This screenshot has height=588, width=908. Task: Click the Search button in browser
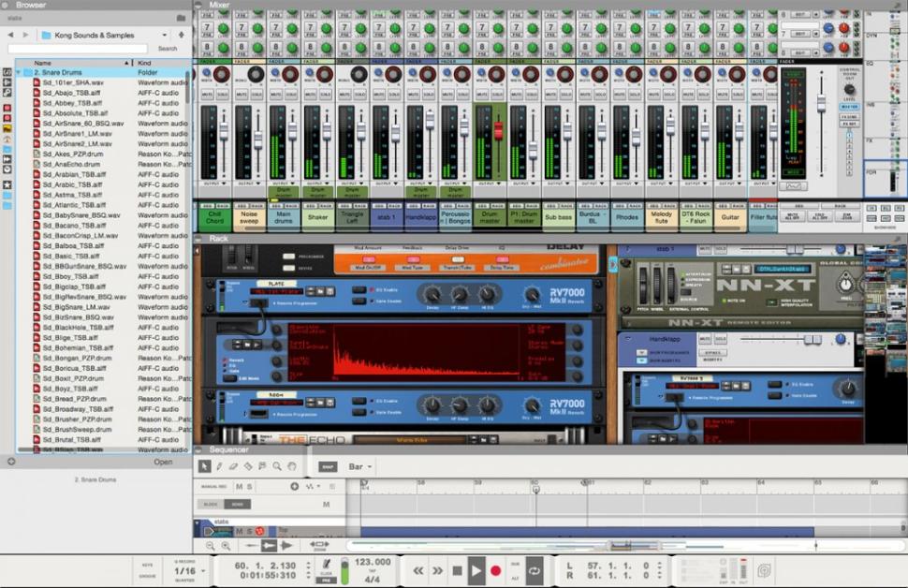(168, 49)
